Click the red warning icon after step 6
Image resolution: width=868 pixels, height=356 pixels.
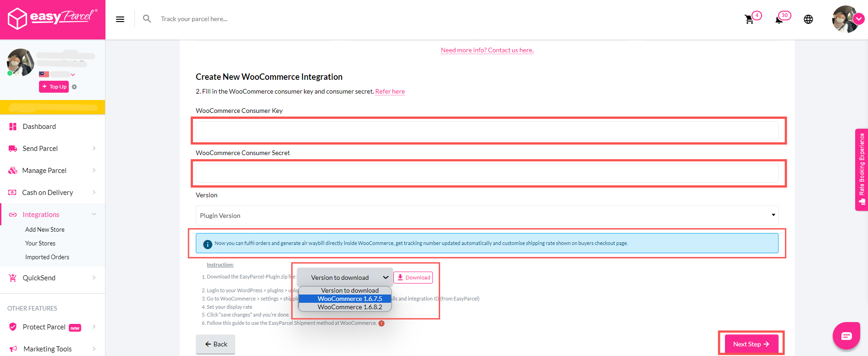click(381, 323)
